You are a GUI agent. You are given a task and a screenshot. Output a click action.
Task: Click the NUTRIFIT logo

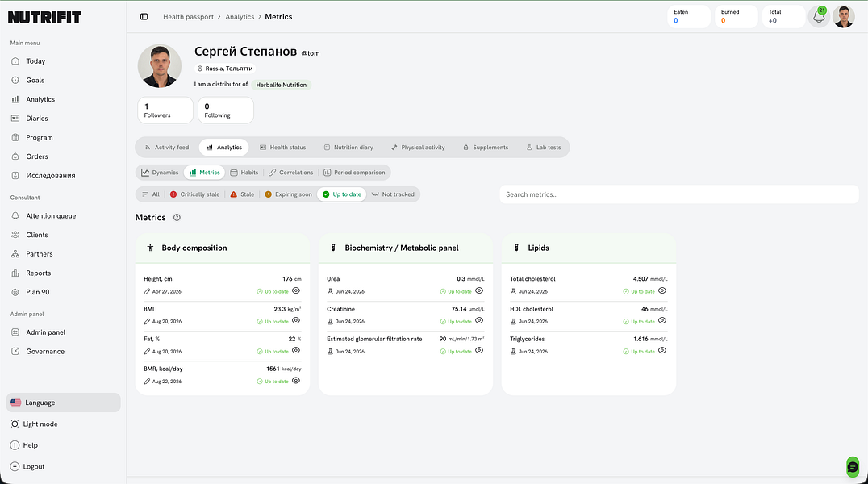coord(45,18)
